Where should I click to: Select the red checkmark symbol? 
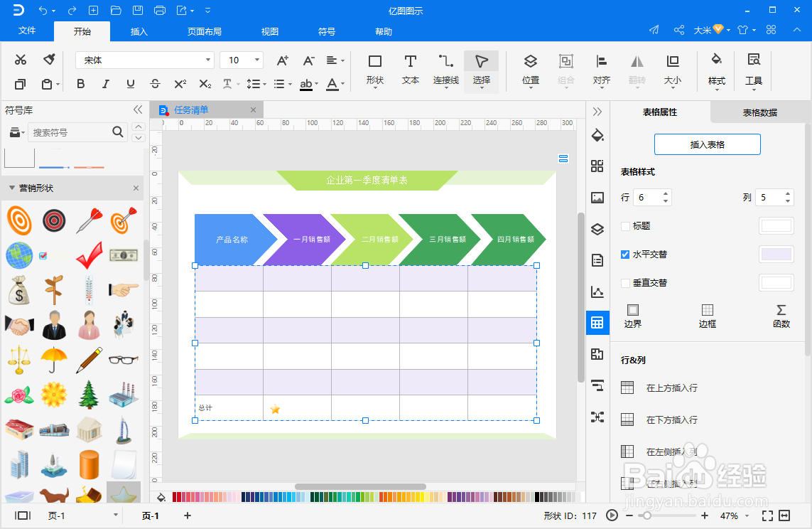pyautogui.click(x=89, y=255)
